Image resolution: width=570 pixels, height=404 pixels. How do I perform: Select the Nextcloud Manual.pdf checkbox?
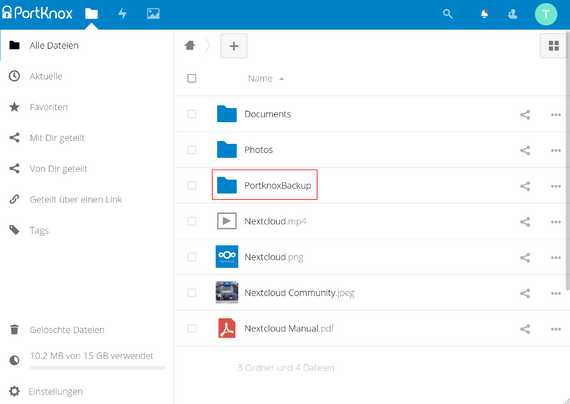tap(192, 328)
